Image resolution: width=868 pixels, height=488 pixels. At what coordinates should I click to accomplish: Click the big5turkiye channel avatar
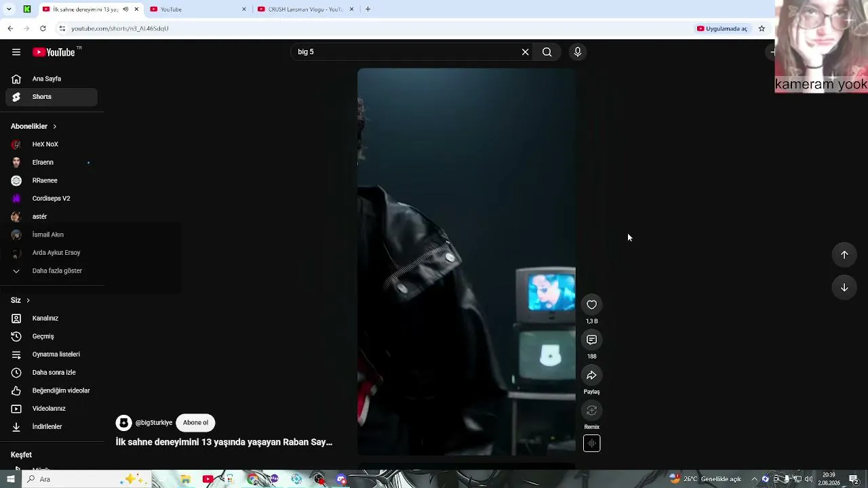(123, 423)
